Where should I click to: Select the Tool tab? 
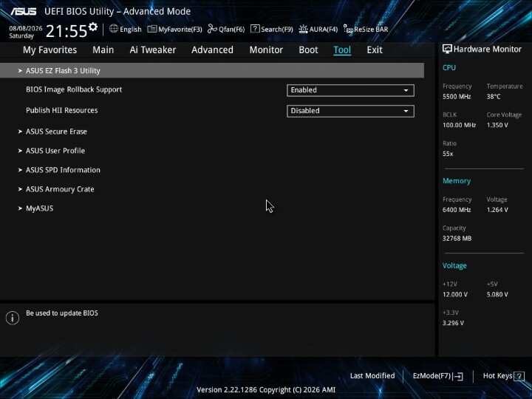(342, 50)
